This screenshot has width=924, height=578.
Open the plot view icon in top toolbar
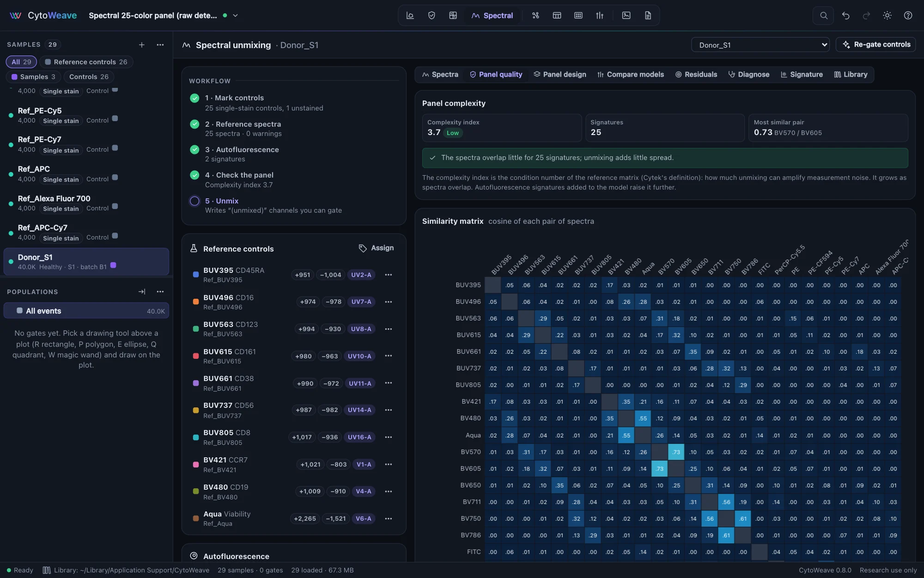click(410, 15)
